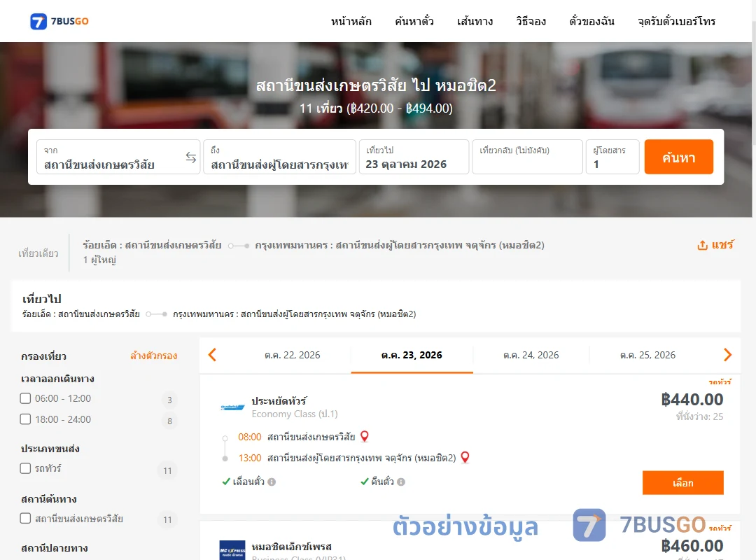This screenshot has height=560, width=756.
Task: Open ตั๋วของฉัน menu item
Action: [591, 21]
